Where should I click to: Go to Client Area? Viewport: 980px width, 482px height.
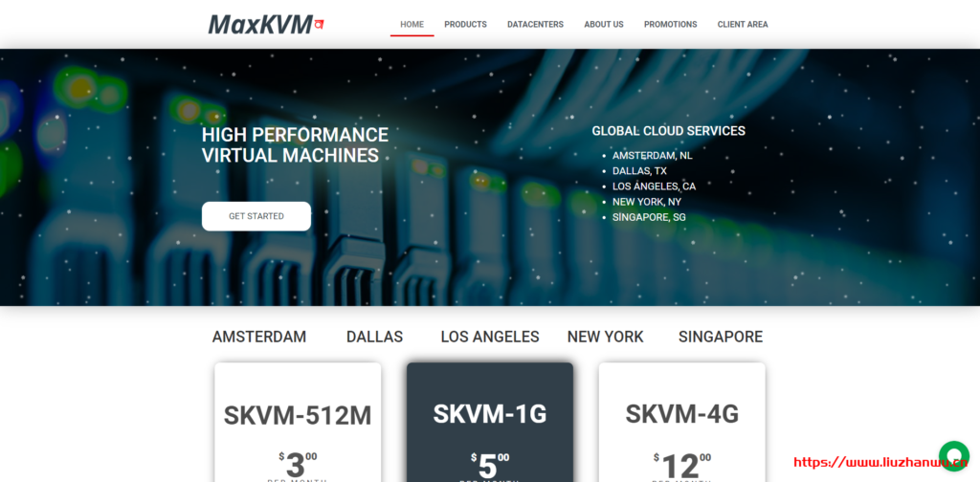[743, 25]
